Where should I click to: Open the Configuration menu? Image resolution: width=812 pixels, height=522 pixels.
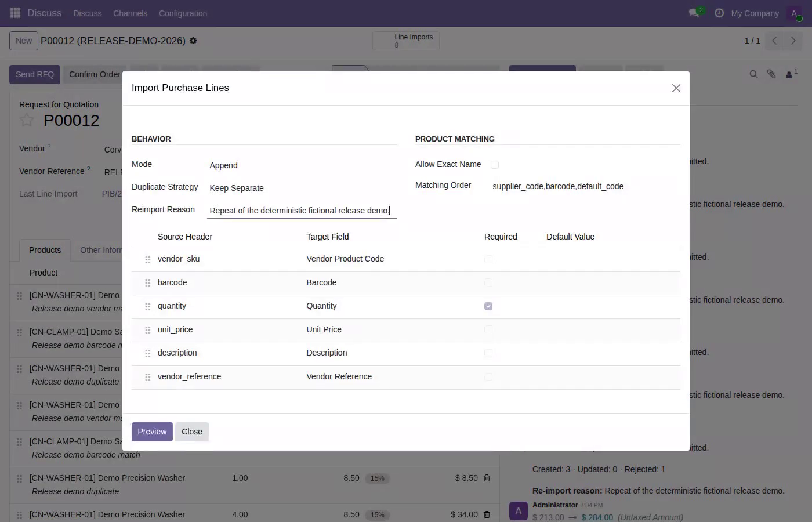(183, 13)
